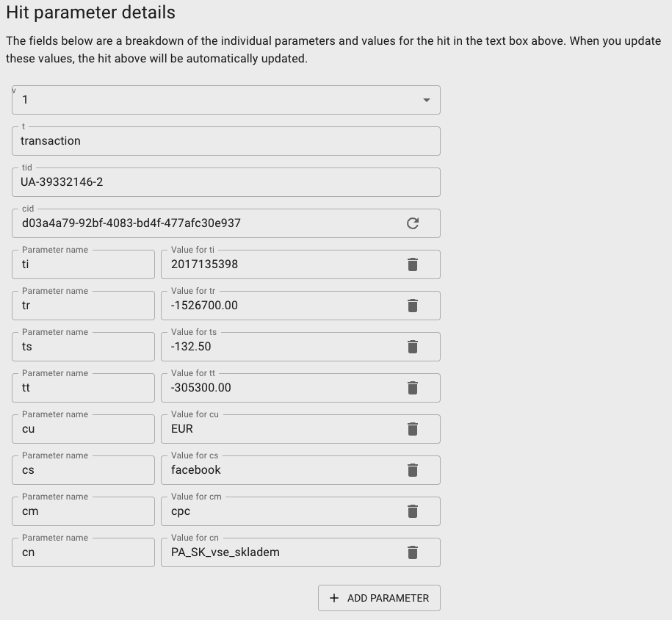The height and width of the screenshot is (620, 672).
Task: Remove the tr parameter via trash icon
Action: click(x=412, y=306)
